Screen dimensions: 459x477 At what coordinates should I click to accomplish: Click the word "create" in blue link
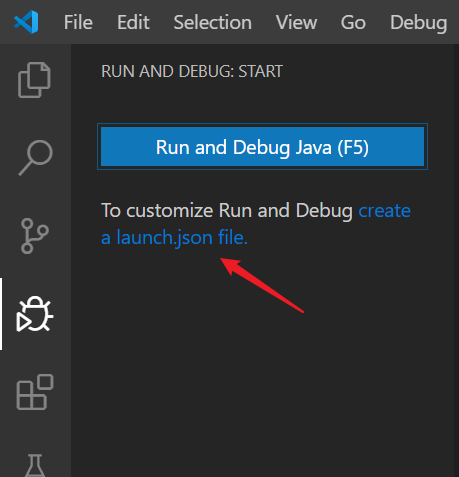pos(384,211)
